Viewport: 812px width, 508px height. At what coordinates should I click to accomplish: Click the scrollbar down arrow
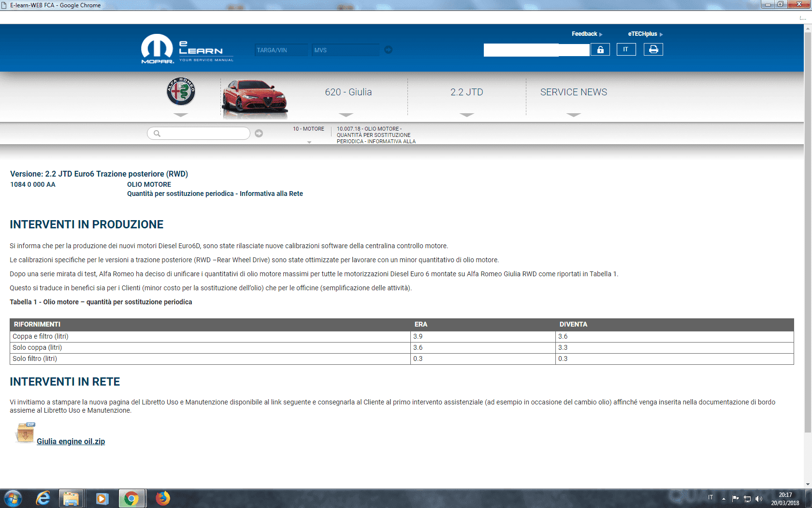(x=808, y=484)
